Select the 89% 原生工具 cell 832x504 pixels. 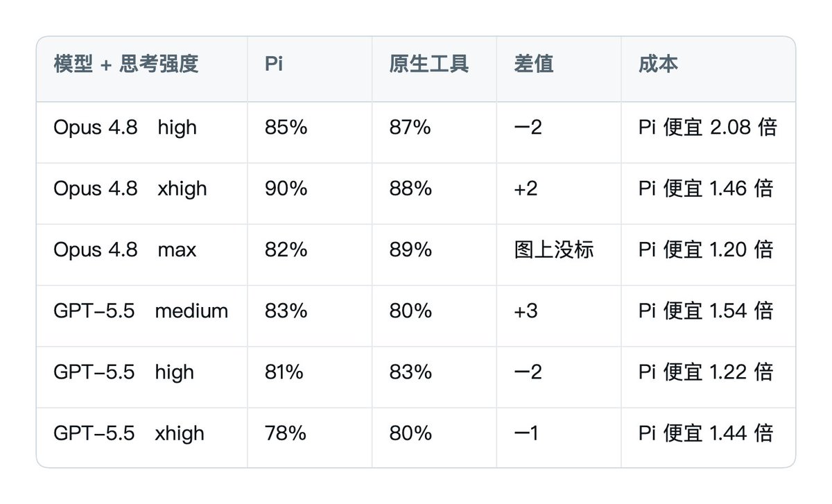pos(410,250)
